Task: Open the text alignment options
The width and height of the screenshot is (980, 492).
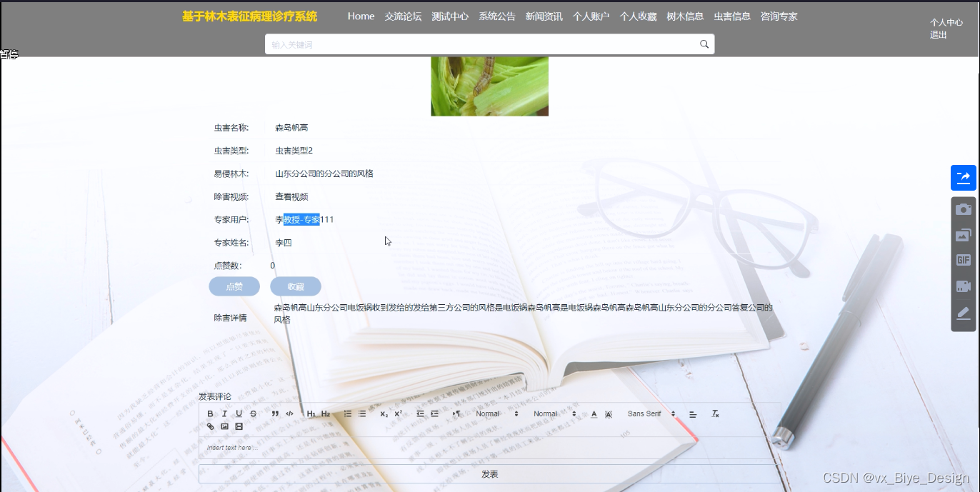Action: pyautogui.click(x=693, y=413)
